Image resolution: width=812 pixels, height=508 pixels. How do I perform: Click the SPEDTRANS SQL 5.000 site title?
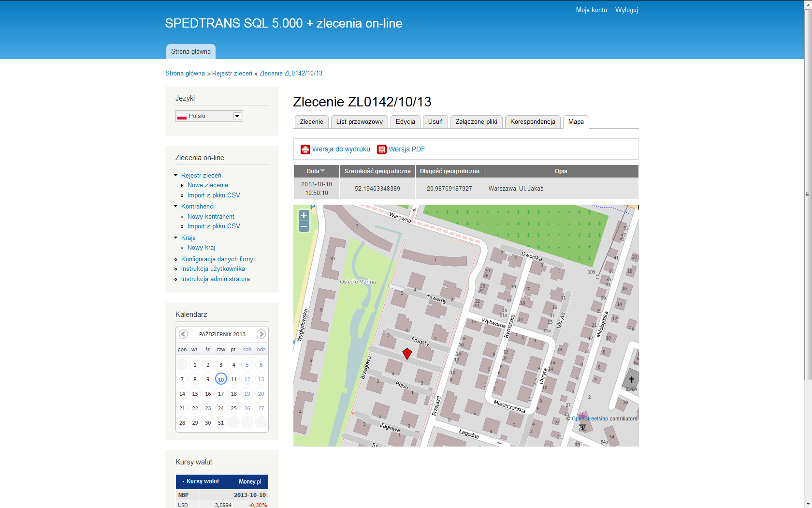click(284, 23)
